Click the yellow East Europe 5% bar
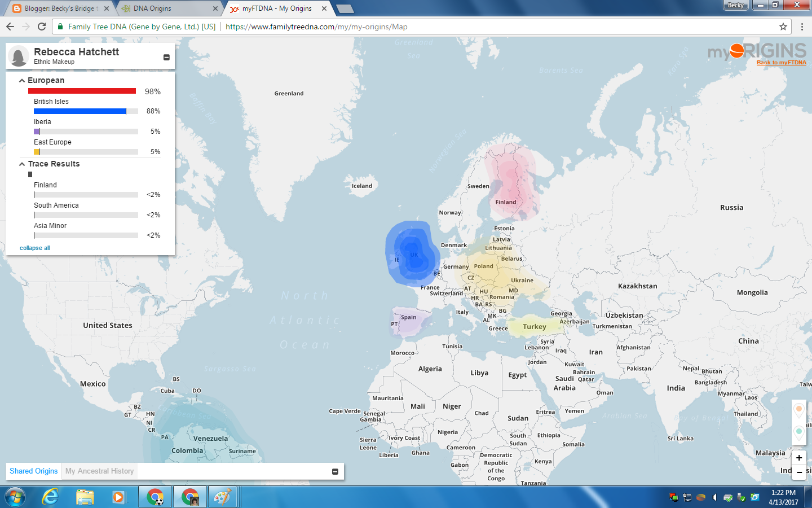 (37, 152)
